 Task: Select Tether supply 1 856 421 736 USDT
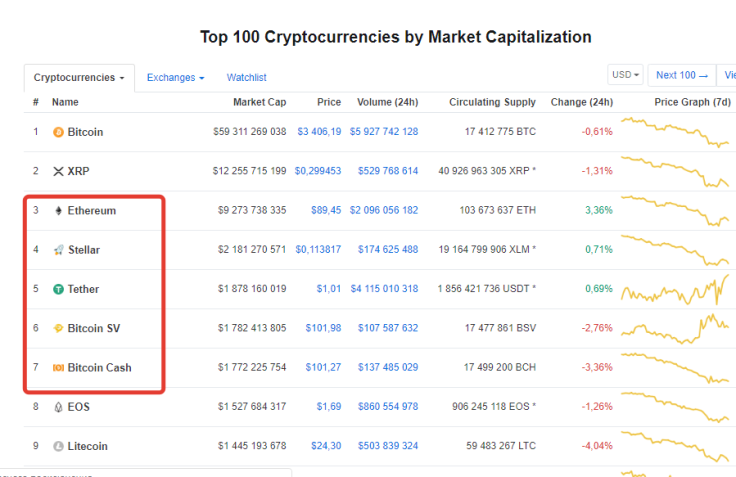(x=487, y=289)
